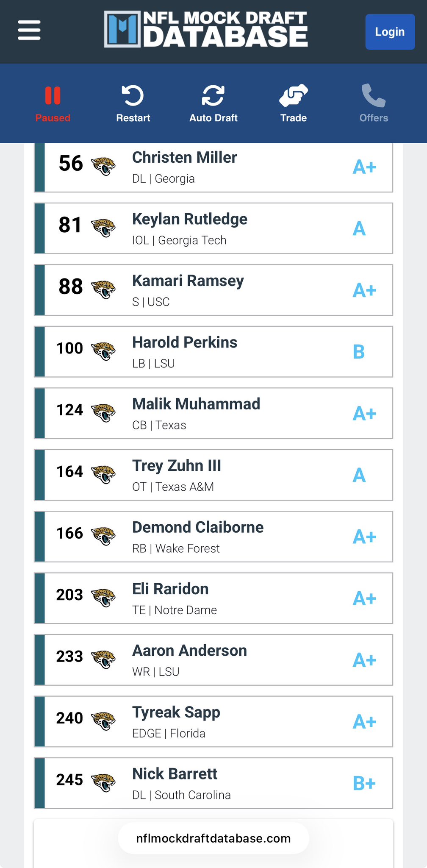Viewport: 427px width, 868px height.
Task: Click the B+ grade for Nick Barrett
Action: pos(364,784)
